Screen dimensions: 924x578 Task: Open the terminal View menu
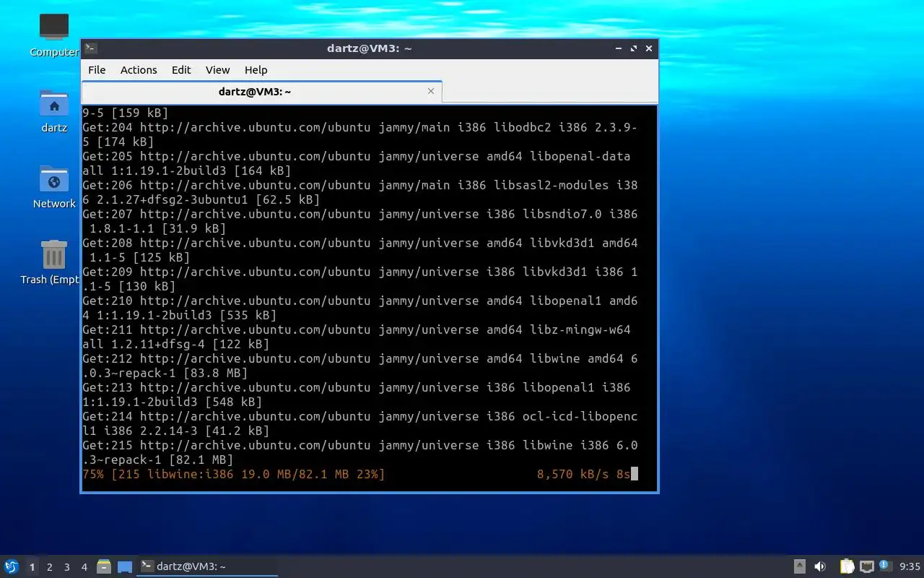[x=217, y=70]
